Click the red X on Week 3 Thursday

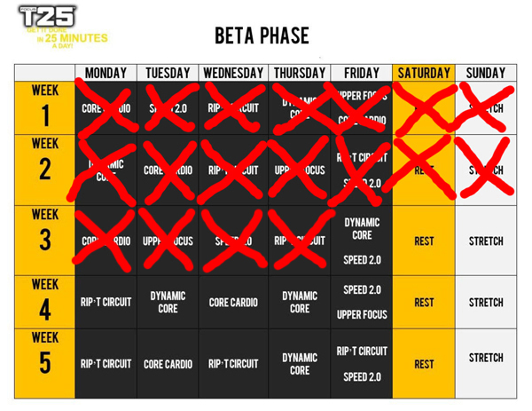pos(301,240)
